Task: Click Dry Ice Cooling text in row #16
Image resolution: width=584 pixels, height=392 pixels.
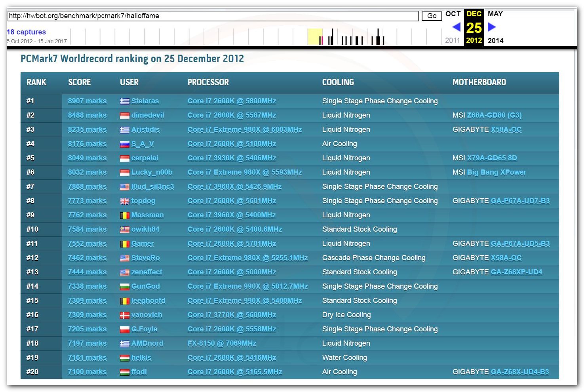Action: [346, 315]
